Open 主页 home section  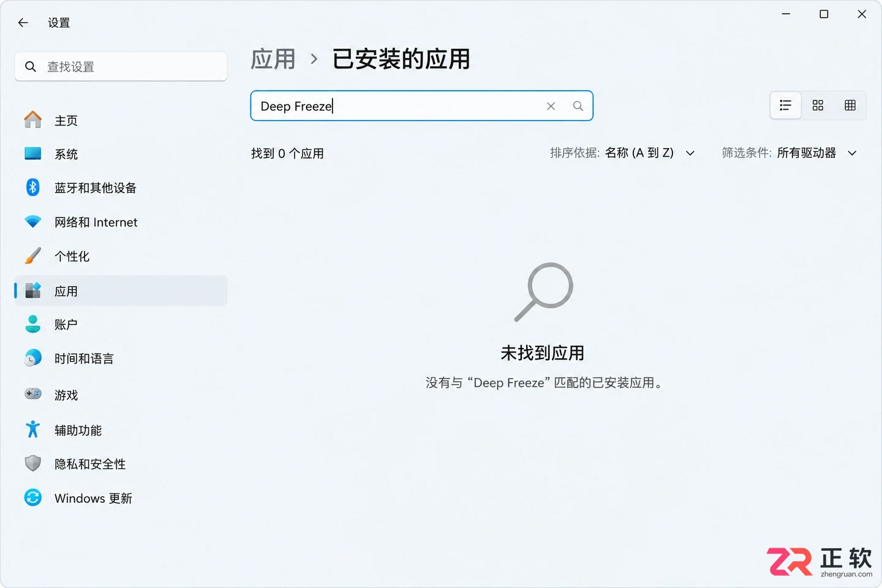pyautogui.click(x=121, y=121)
